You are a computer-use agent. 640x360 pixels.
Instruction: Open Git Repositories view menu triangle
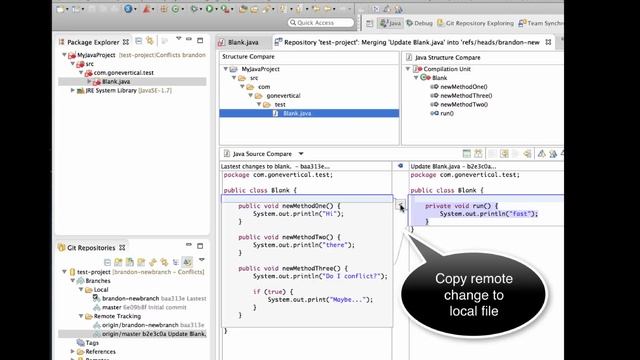202,259
